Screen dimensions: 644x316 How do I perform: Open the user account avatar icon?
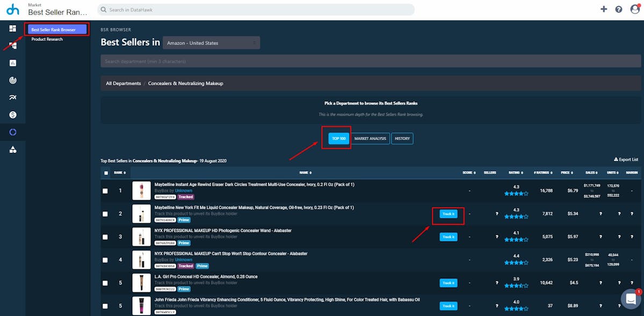click(635, 9)
